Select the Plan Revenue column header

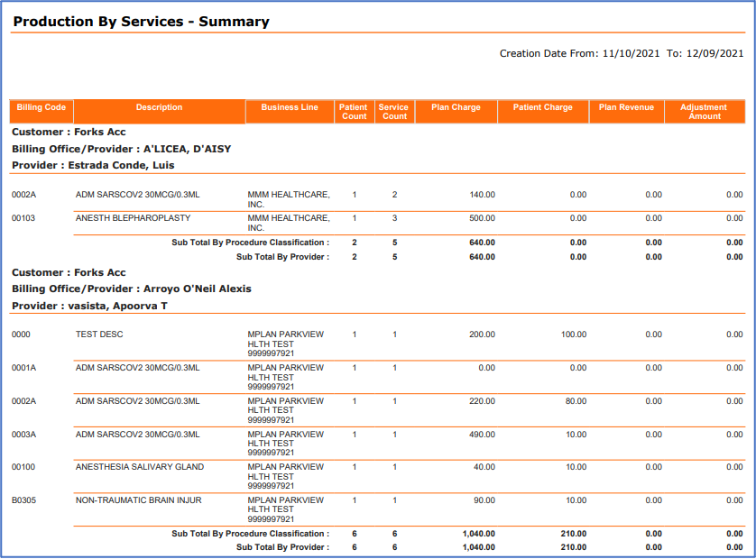pos(626,108)
